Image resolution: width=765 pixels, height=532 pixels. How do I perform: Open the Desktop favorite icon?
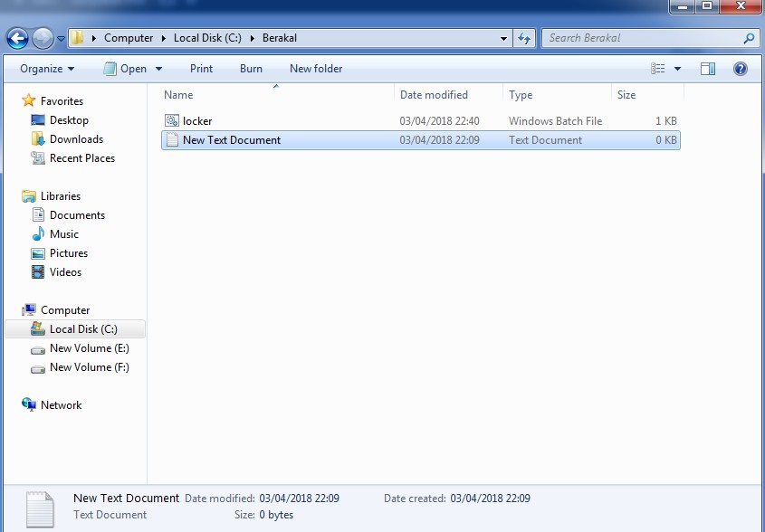coord(38,119)
